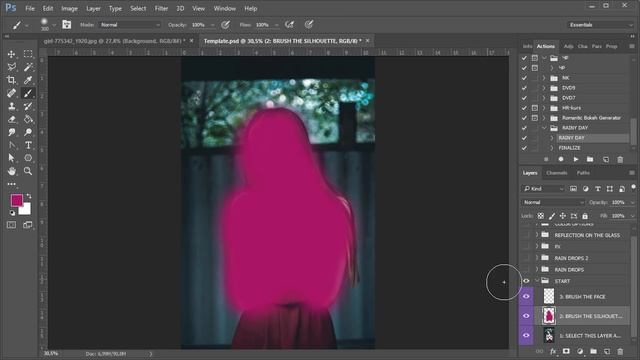
Task: Hide the BRUSH THE SILHOUETTE layer
Action: click(526, 316)
